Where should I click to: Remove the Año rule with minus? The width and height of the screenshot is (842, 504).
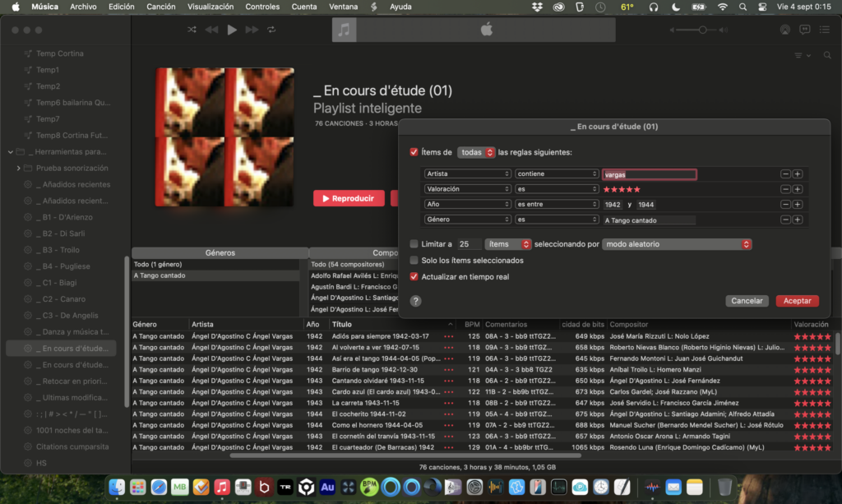click(785, 205)
